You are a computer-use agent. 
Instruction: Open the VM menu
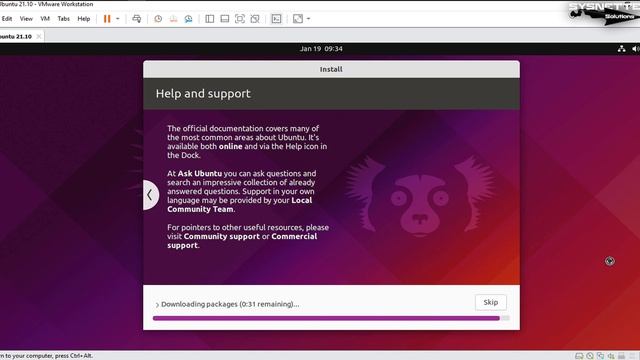45,19
